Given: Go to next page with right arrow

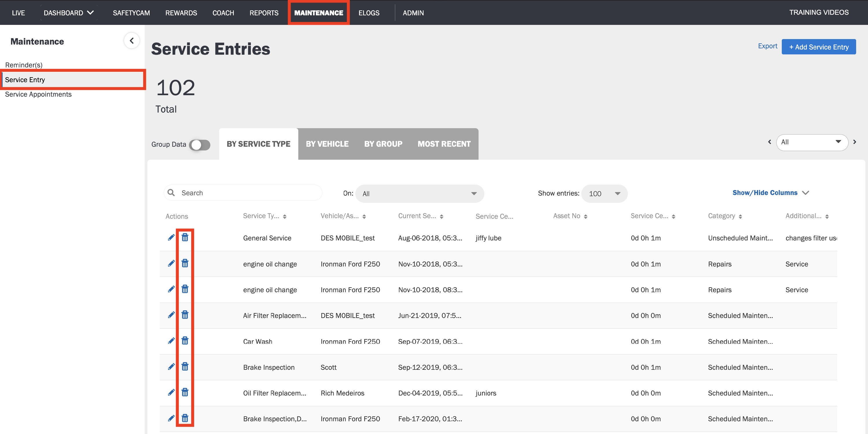Looking at the screenshot, I should pyautogui.click(x=854, y=142).
